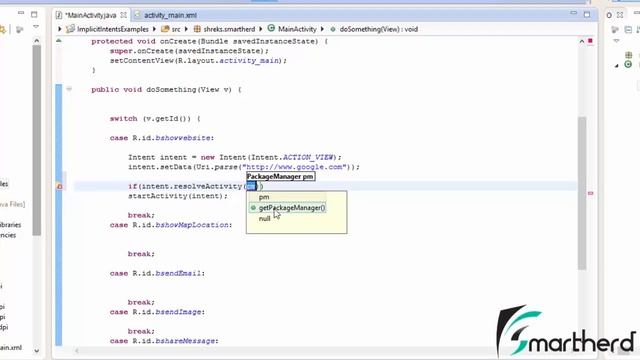640x360 pixels.
Task: Click the focus-on-active-task icon in the Outline toolbar
Action: (x=615, y=29)
